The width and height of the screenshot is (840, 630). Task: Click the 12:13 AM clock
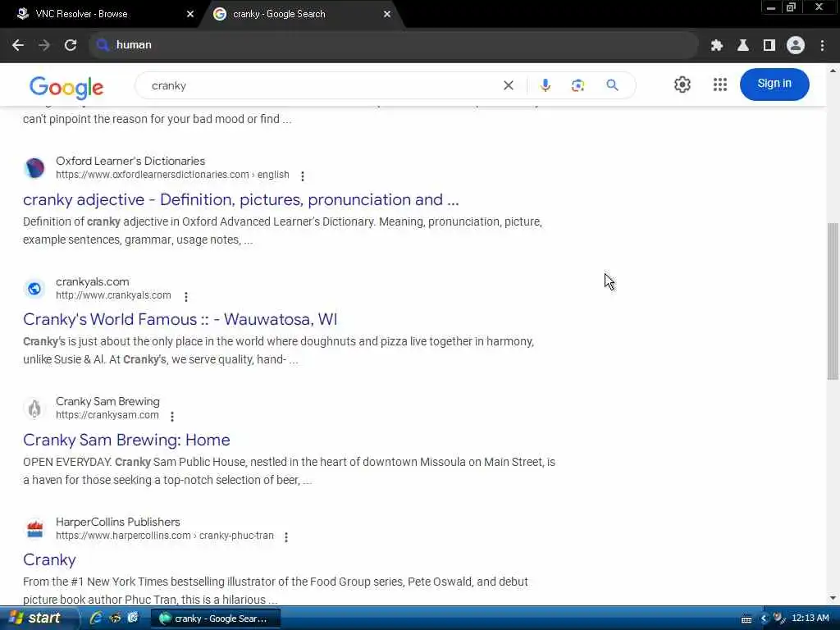810,619
